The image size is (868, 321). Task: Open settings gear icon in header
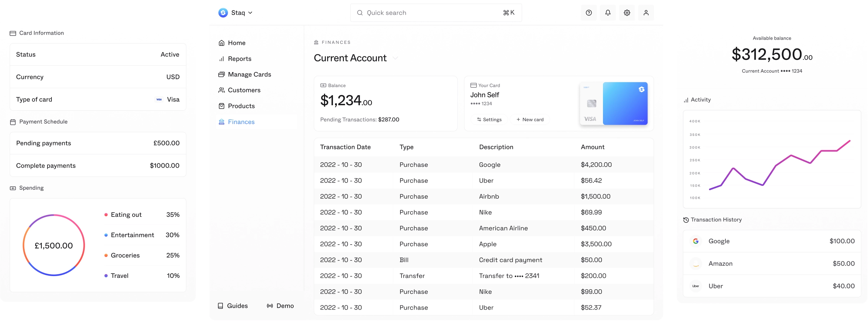(627, 13)
